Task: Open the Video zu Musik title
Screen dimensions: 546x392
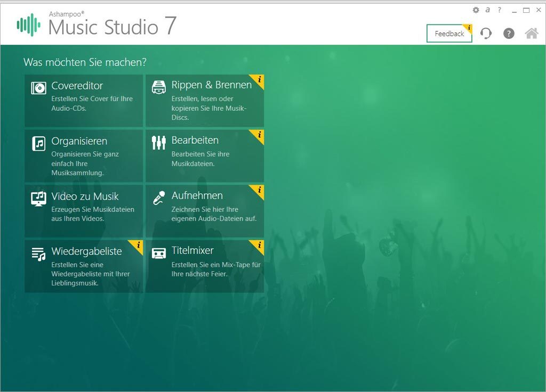Action: click(85, 196)
